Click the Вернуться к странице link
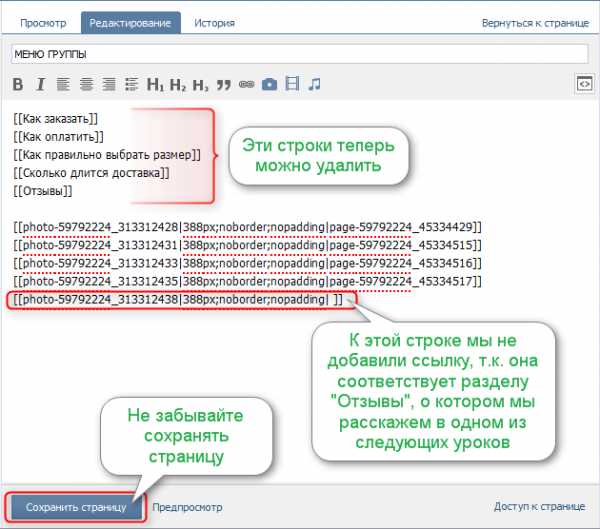600x529 pixels. tap(535, 23)
